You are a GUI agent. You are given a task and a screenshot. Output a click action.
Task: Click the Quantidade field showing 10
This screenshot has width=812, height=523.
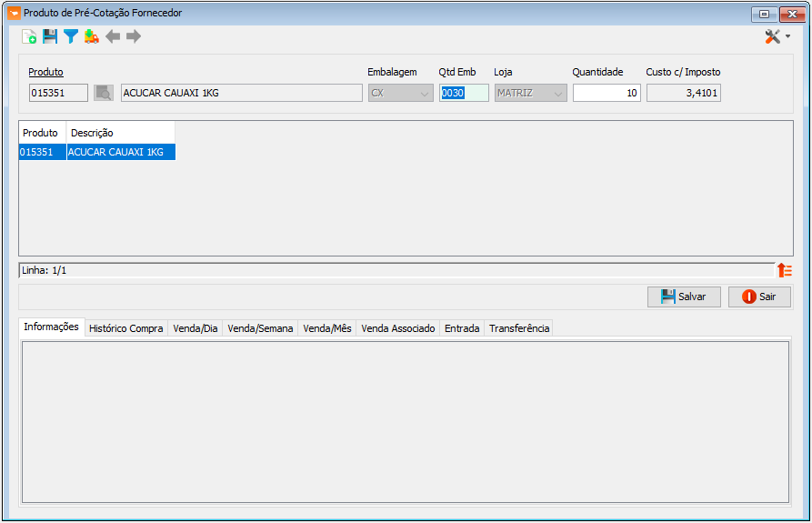click(606, 93)
